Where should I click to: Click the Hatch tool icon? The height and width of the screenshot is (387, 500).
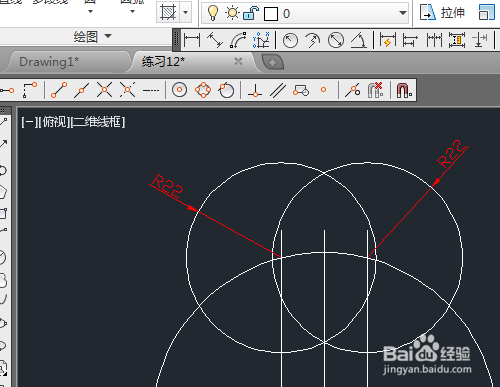tap(168, 13)
